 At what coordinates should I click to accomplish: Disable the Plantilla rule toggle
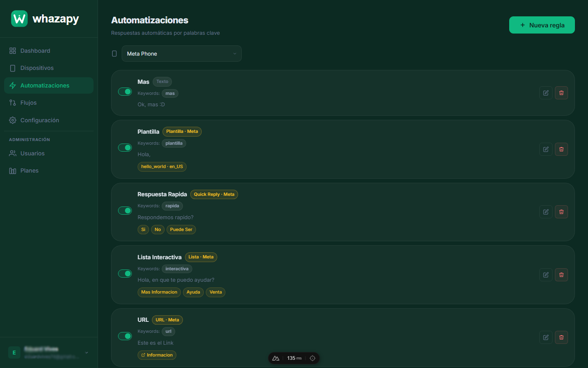click(x=125, y=148)
